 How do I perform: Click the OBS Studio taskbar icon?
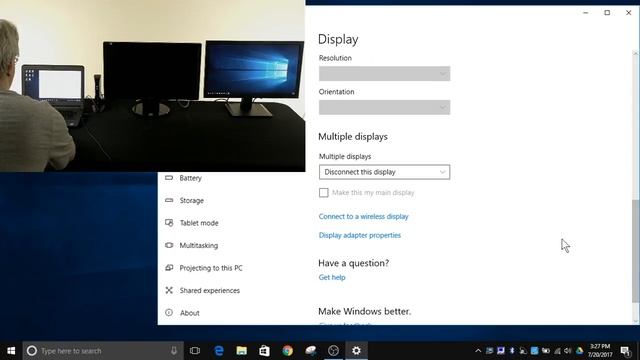coord(333,351)
